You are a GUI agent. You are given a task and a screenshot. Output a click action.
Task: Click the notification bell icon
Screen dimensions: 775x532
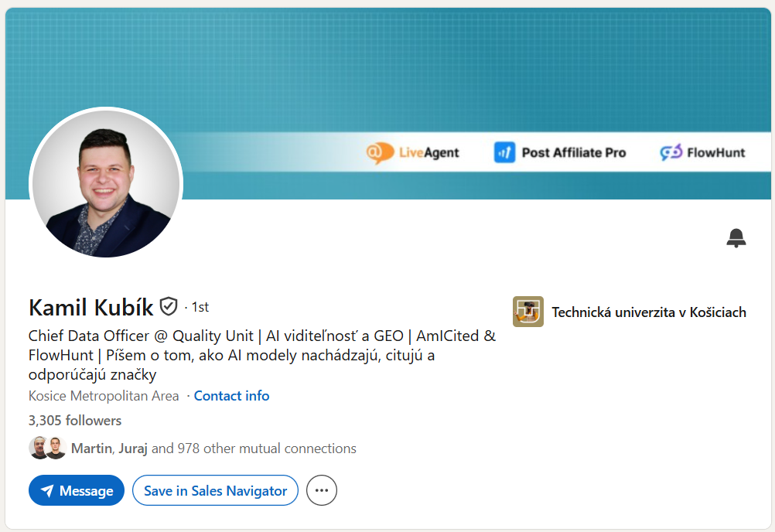[x=736, y=237]
